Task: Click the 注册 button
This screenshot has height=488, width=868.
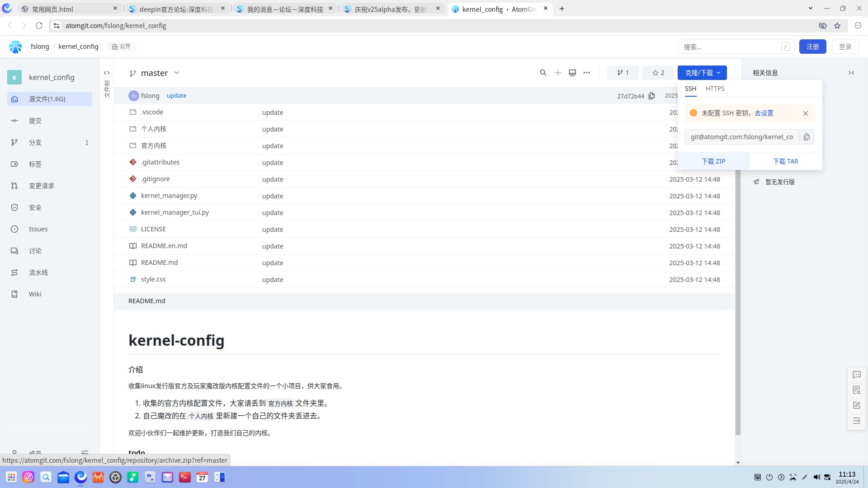Action: [812, 47]
